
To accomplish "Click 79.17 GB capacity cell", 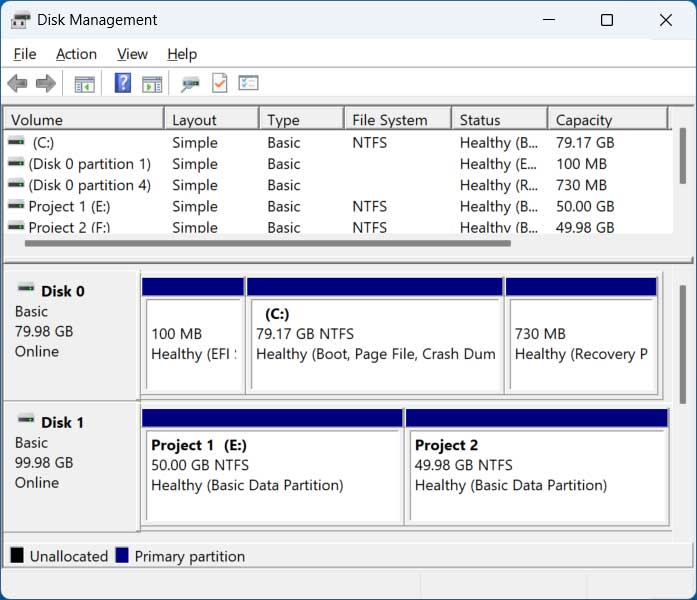I will click(x=585, y=143).
